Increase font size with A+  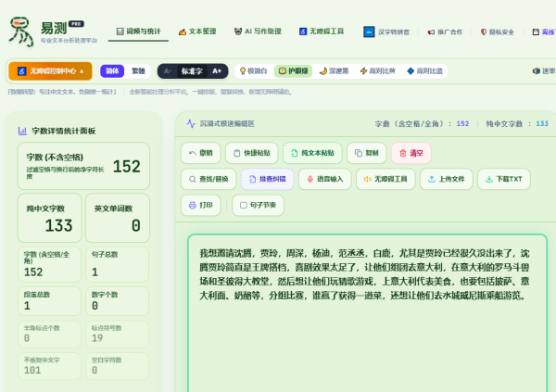217,71
